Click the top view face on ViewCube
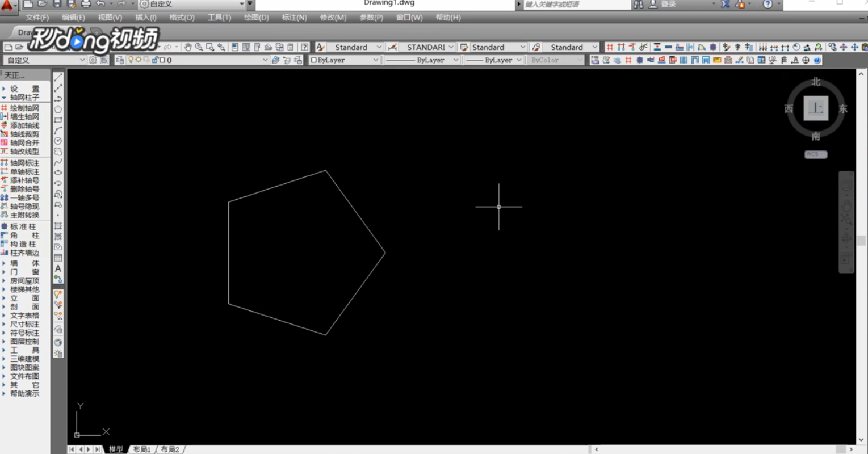This screenshot has width=868, height=454. (816, 108)
